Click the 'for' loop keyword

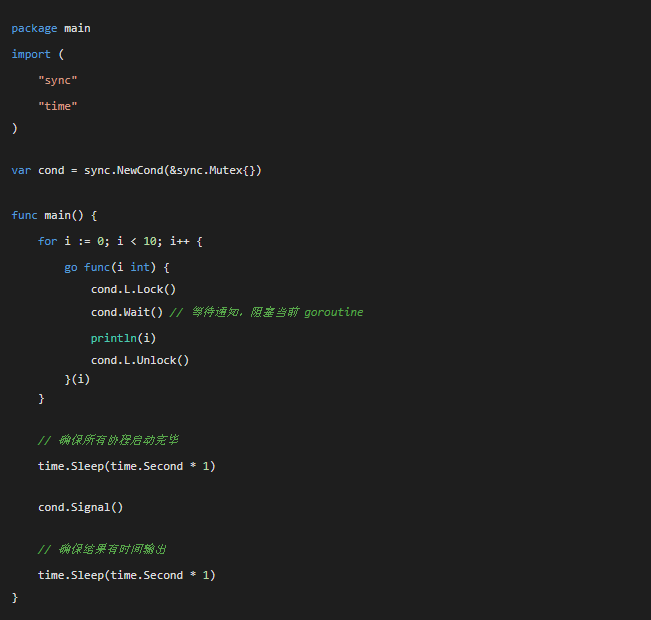[47, 241]
